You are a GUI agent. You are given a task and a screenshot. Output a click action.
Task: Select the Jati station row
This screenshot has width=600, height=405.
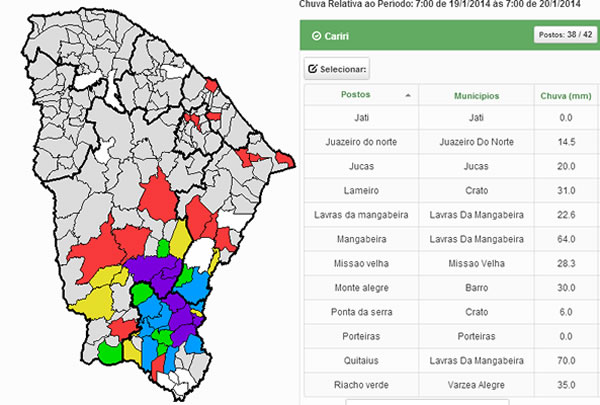tap(362, 119)
